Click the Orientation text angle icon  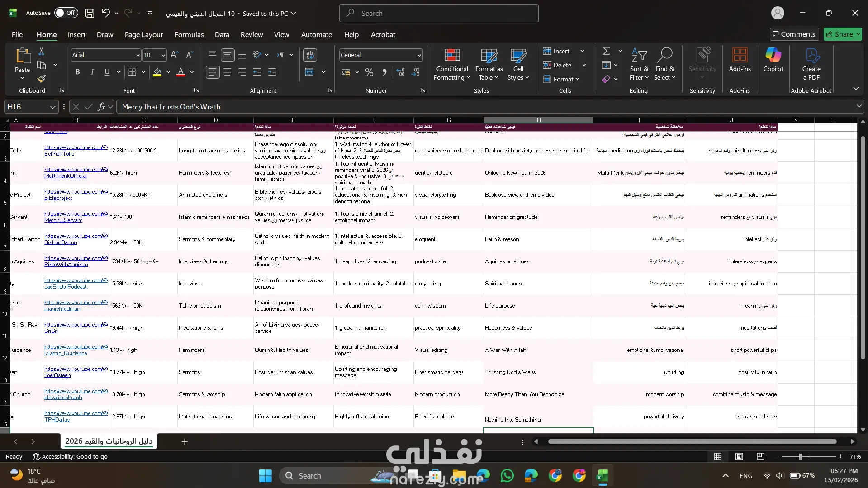click(257, 55)
